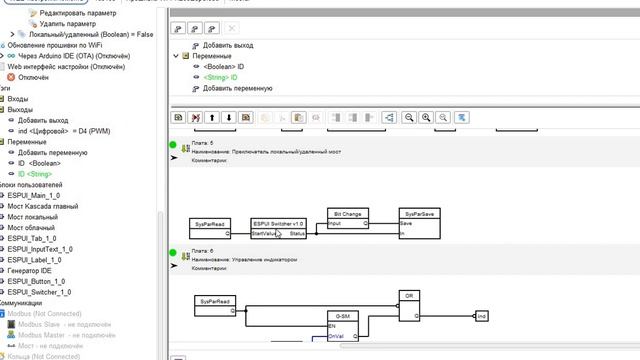Select SysParRead block on board 5
This screenshot has height=360, width=640.
210,229
